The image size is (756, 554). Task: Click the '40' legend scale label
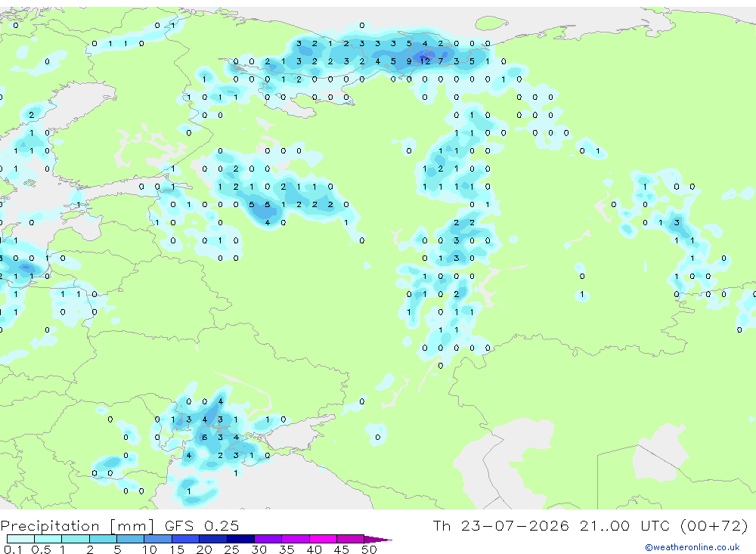click(x=314, y=549)
